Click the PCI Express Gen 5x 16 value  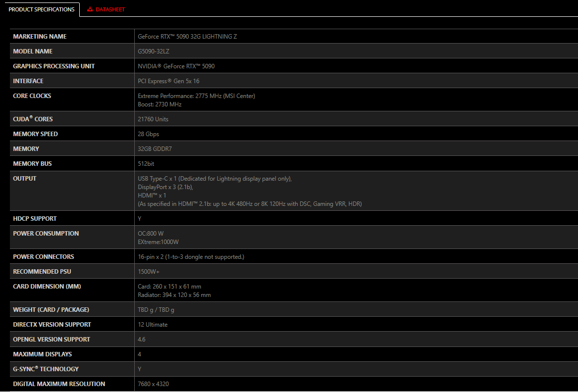pos(168,81)
